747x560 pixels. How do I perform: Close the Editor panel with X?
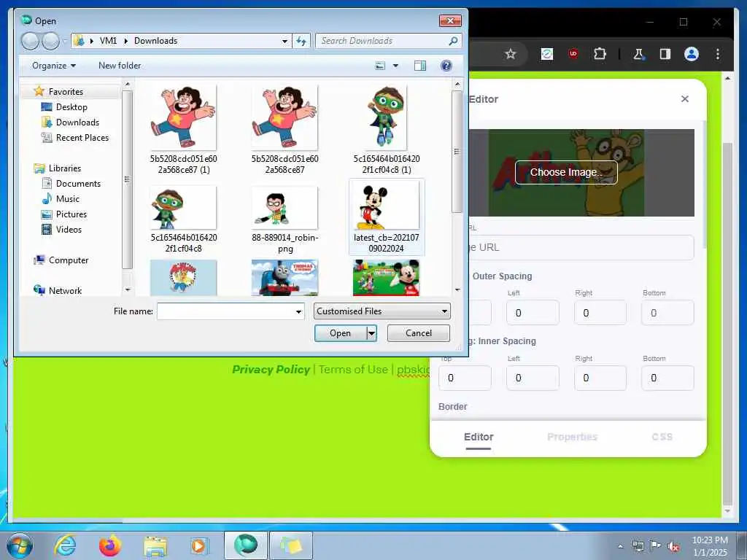click(685, 98)
